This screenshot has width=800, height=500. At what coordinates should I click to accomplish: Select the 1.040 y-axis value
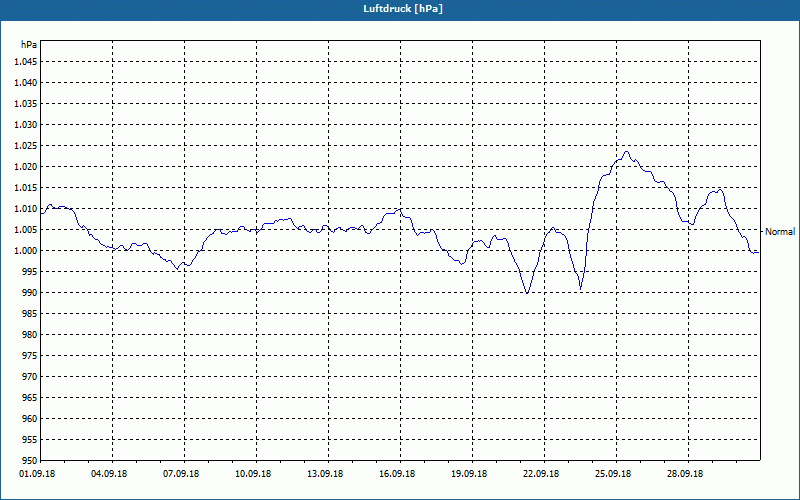click(x=26, y=83)
